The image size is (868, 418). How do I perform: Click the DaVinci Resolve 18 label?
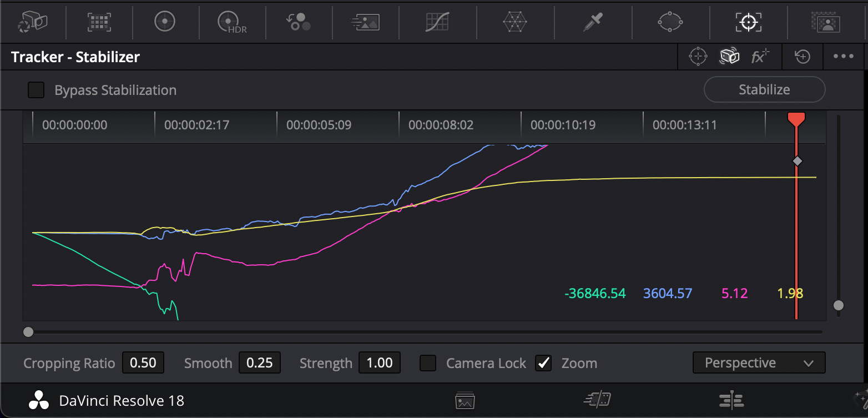(x=122, y=401)
